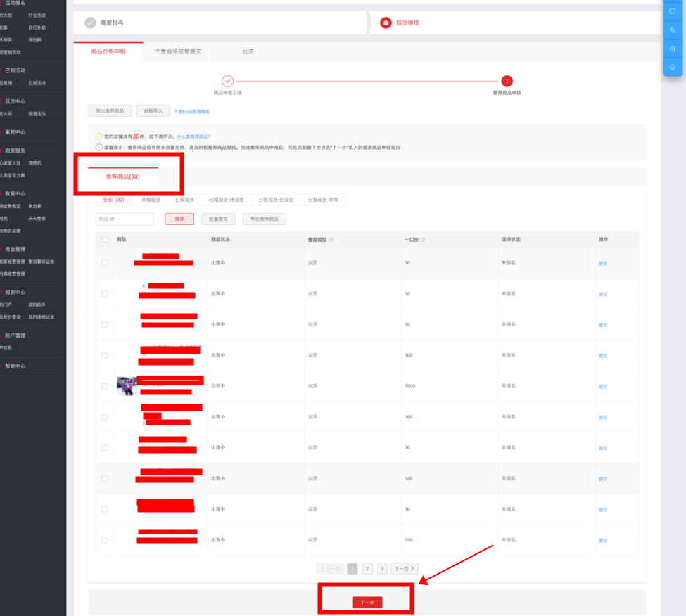
Task: Open 聚划算保证金 in sidebar
Action: (x=42, y=262)
